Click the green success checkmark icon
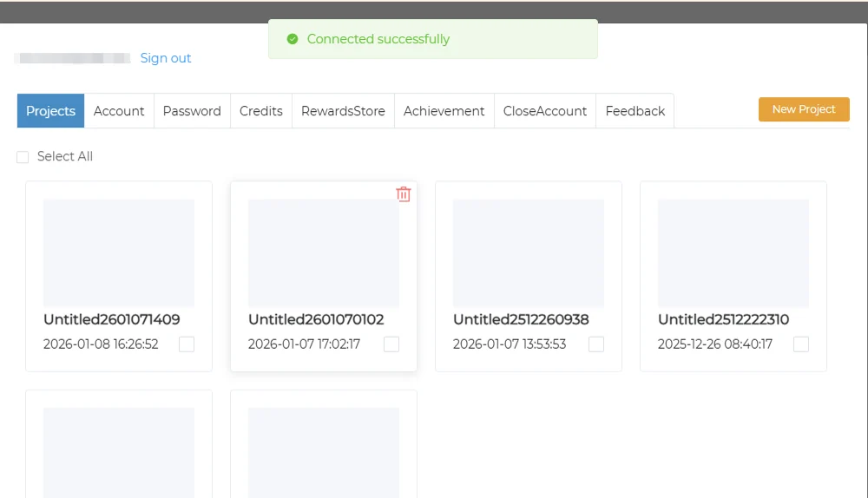Image resolution: width=868 pixels, height=498 pixels. (293, 39)
